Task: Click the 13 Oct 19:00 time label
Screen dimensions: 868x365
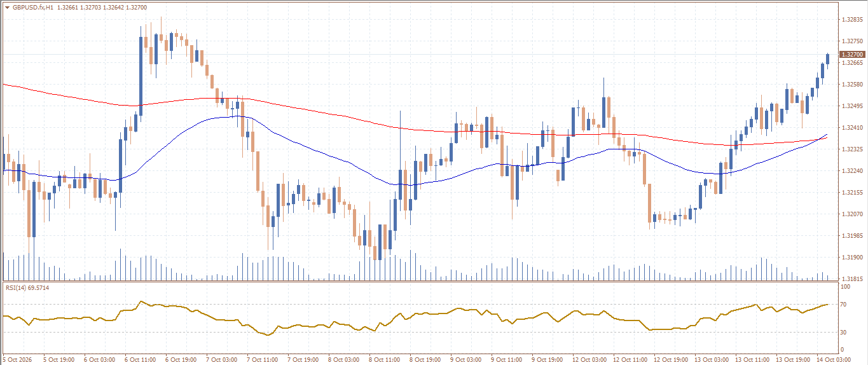Action: pyautogui.click(x=792, y=360)
